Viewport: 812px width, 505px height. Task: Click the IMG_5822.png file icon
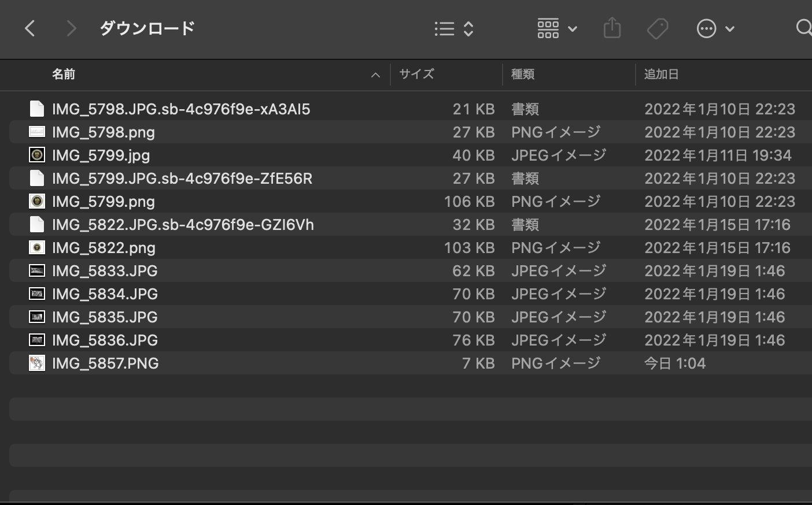pyautogui.click(x=37, y=247)
